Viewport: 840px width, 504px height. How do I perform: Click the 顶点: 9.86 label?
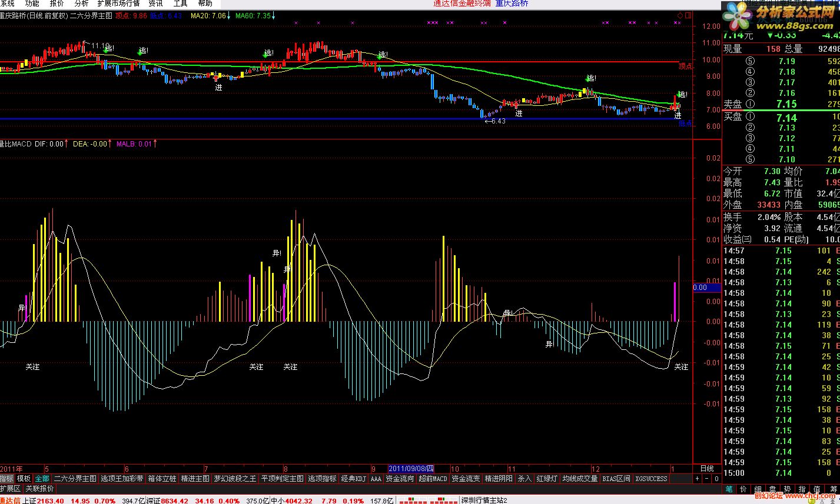pyautogui.click(x=131, y=16)
